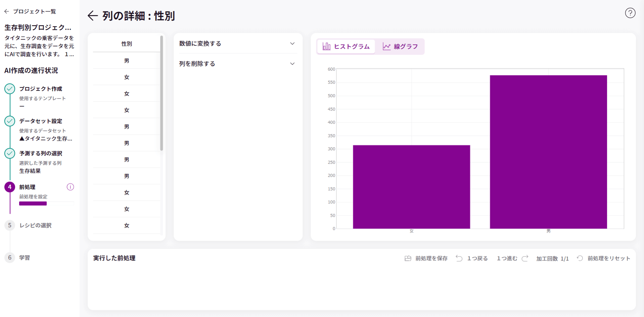
Task: Click the 前処理を保存 save icon
Action: [x=408, y=258]
